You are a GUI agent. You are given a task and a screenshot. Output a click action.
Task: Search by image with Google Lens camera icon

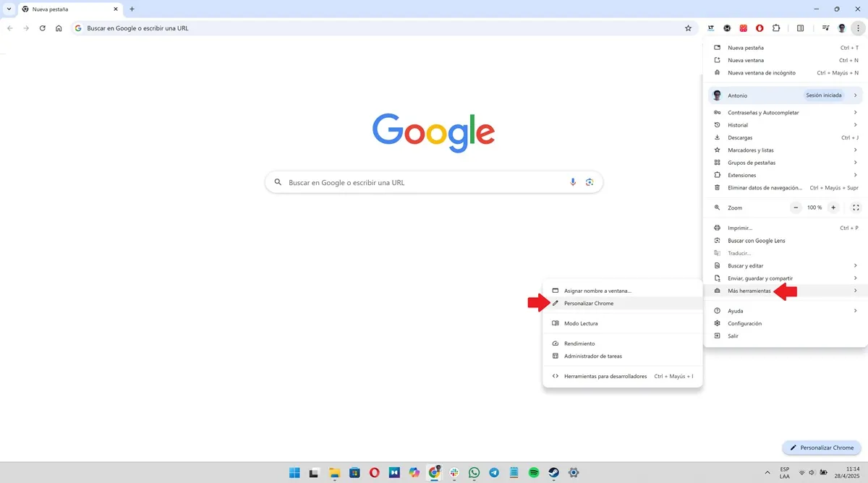(590, 181)
